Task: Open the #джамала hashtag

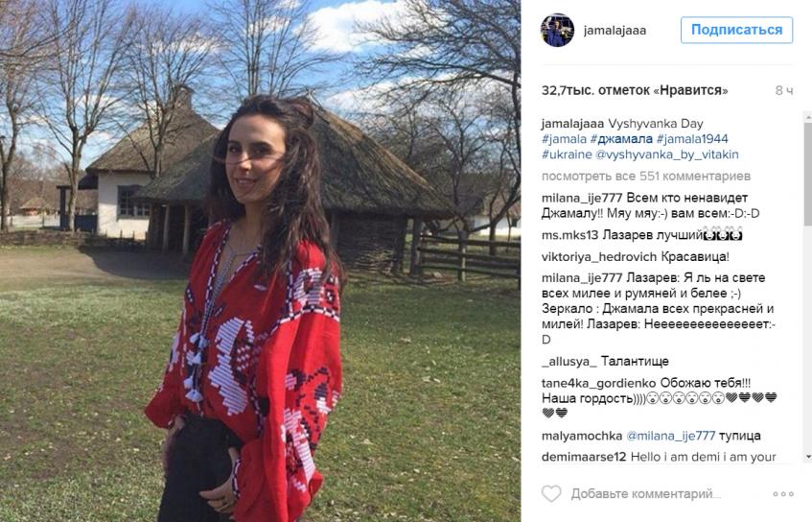Action: click(x=621, y=139)
